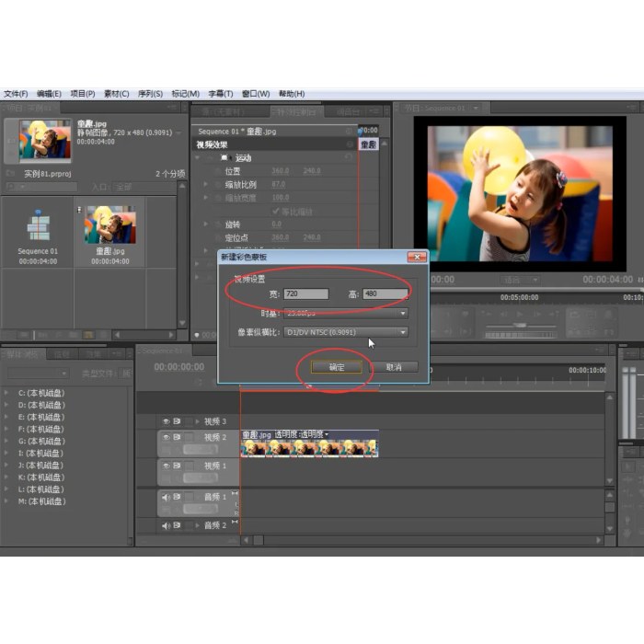Open the 序列(S) menu
644x644 pixels.
click(150, 94)
